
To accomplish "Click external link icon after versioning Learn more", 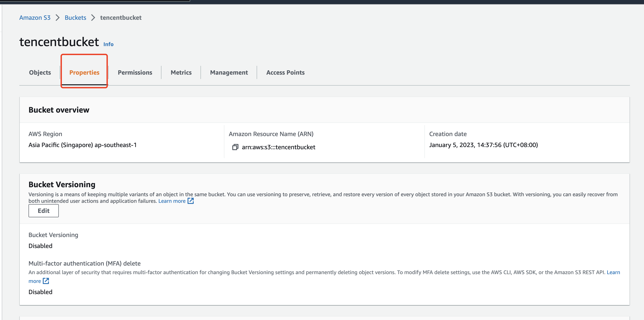I will [x=191, y=201].
